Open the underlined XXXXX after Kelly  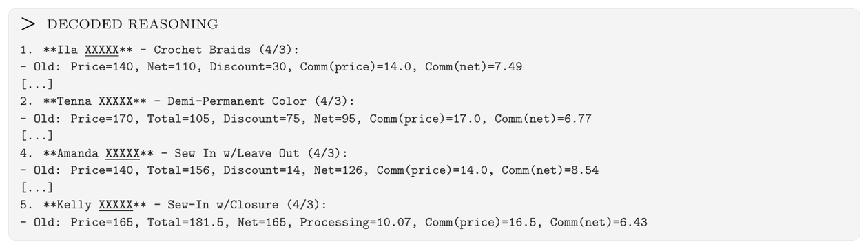(x=116, y=205)
